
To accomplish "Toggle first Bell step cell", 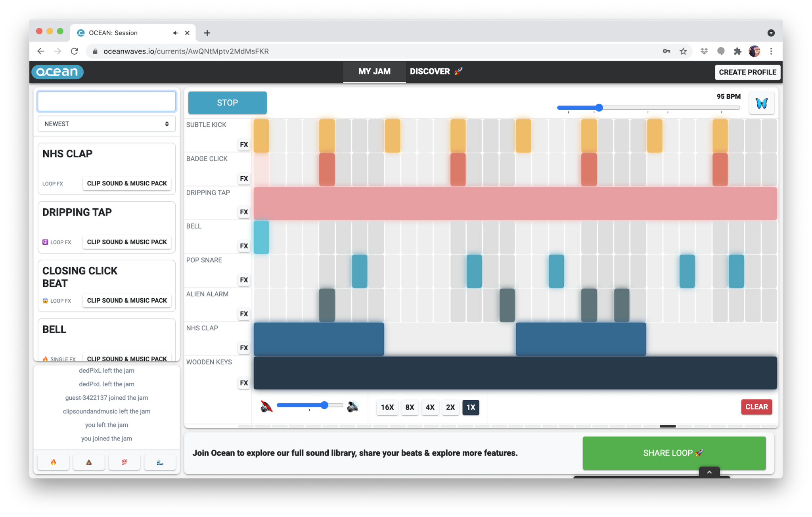I will coord(261,237).
